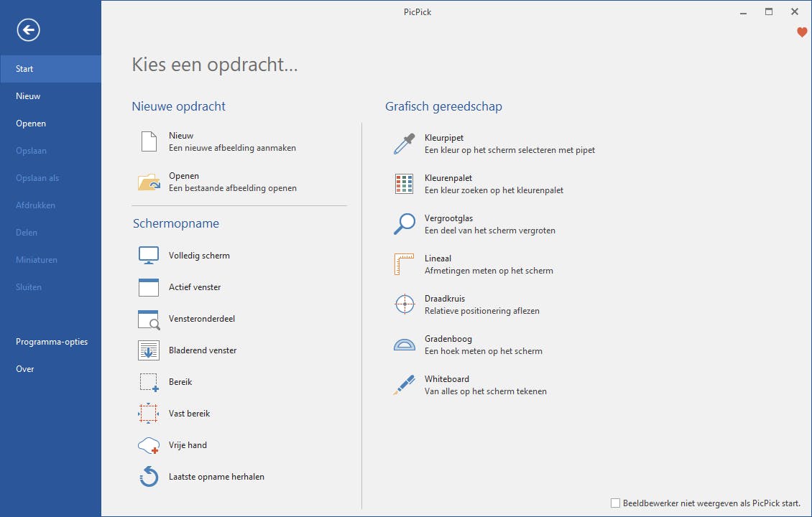
Task: Click the Laatste opname herhalen icon
Action: click(x=149, y=477)
